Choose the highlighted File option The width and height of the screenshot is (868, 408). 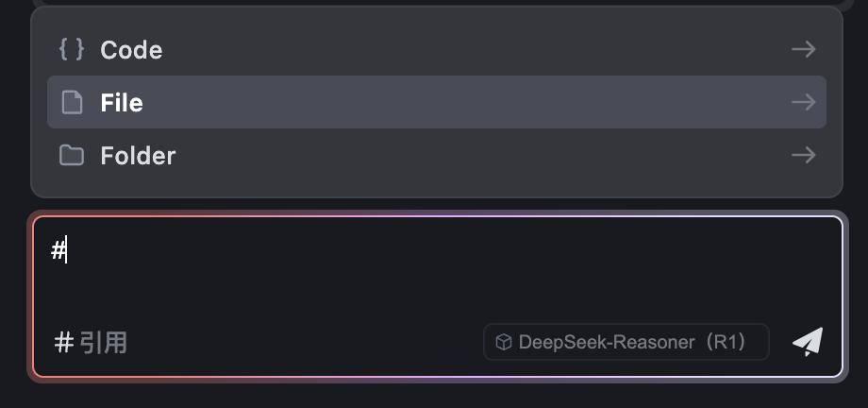point(122,102)
